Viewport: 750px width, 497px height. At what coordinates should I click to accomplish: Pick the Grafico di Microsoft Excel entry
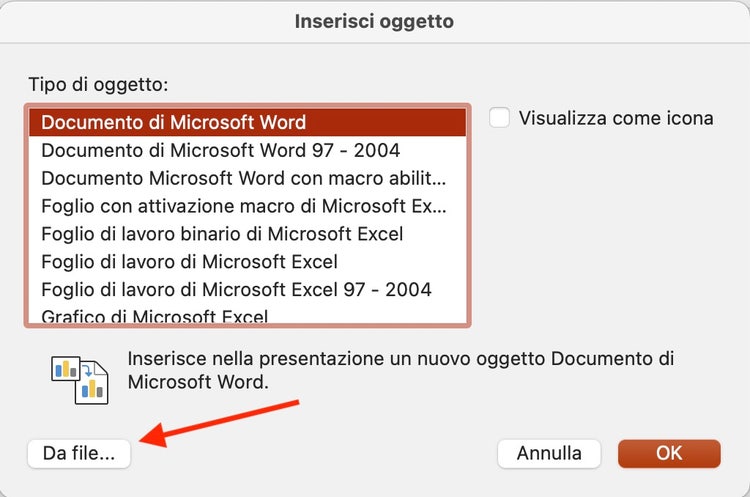pyautogui.click(x=154, y=316)
